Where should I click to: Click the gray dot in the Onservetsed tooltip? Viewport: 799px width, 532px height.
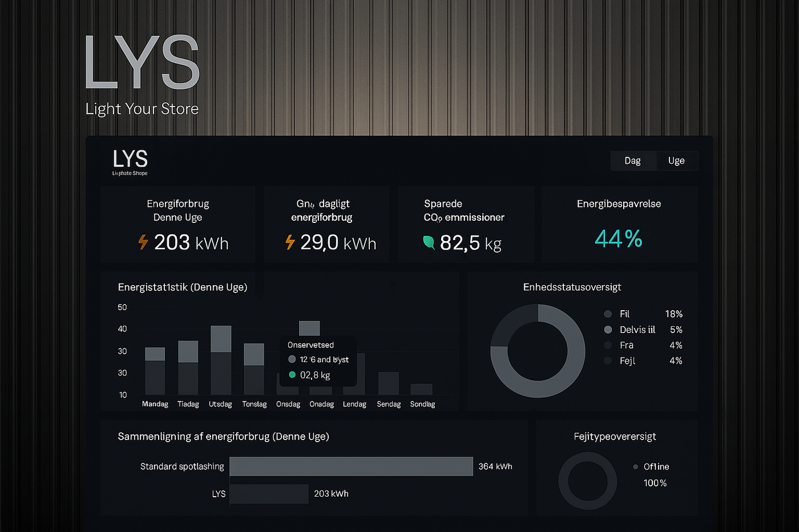click(292, 359)
